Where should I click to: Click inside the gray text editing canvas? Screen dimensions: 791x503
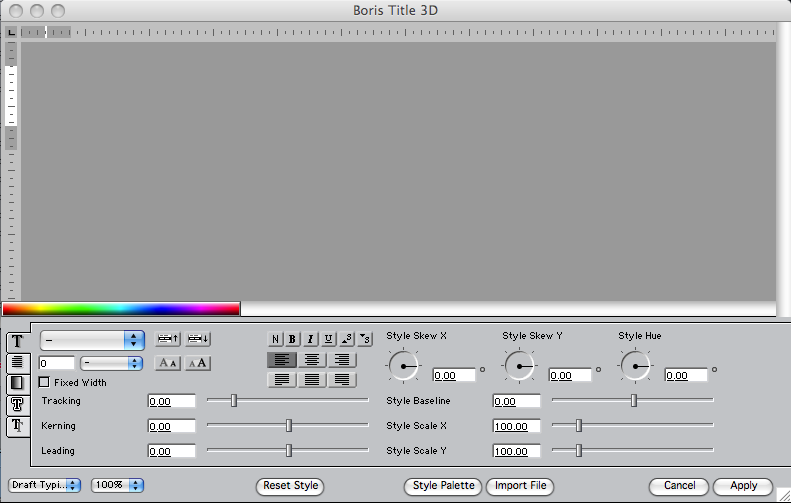point(398,172)
